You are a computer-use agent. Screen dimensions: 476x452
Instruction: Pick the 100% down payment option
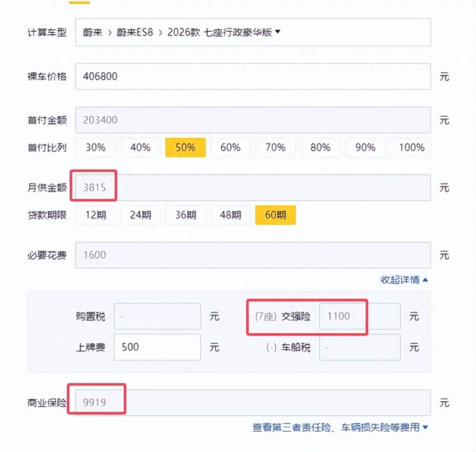tap(411, 147)
